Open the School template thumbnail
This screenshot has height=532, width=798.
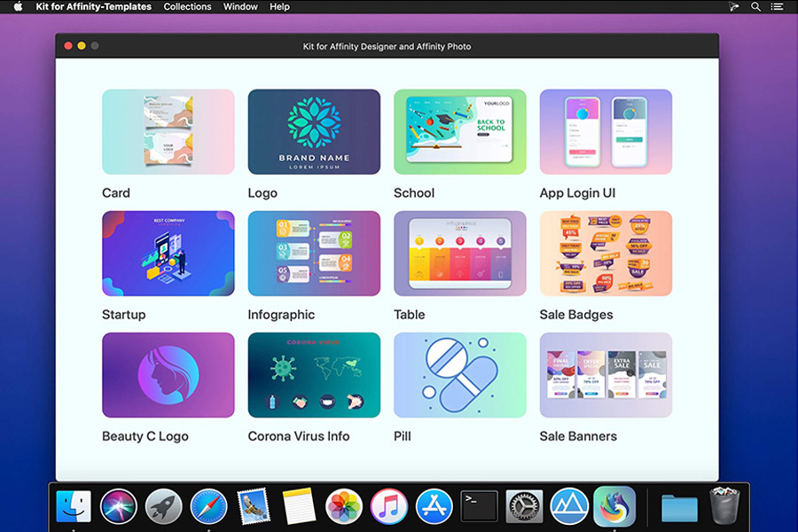click(460, 132)
